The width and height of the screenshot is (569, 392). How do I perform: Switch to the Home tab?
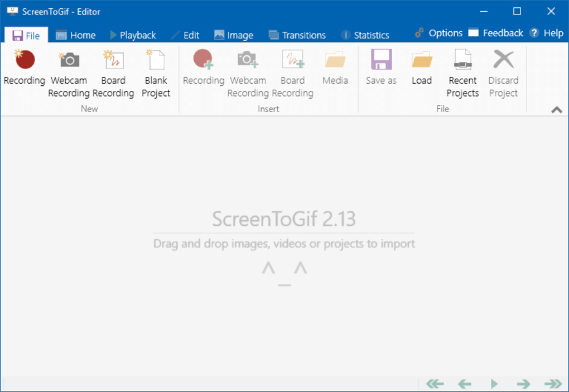76,35
